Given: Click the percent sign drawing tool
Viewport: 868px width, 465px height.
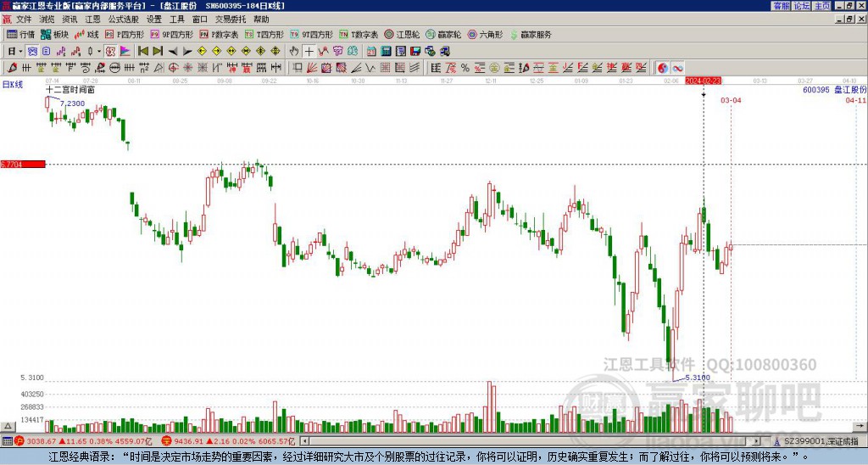Looking at the screenshot, I should 465,67.
